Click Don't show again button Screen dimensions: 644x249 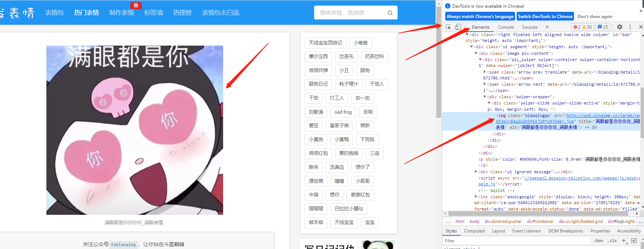(x=595, y=16)
